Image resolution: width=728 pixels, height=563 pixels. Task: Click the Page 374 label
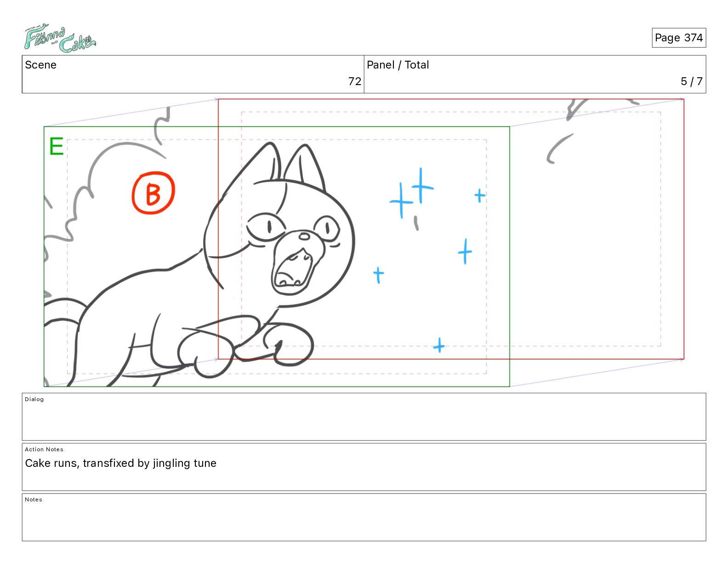(678, 38)
